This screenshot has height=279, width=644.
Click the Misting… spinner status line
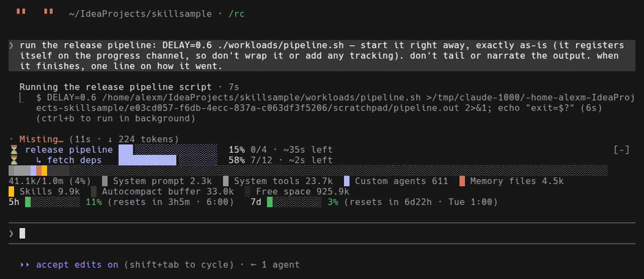click(94, 139)
